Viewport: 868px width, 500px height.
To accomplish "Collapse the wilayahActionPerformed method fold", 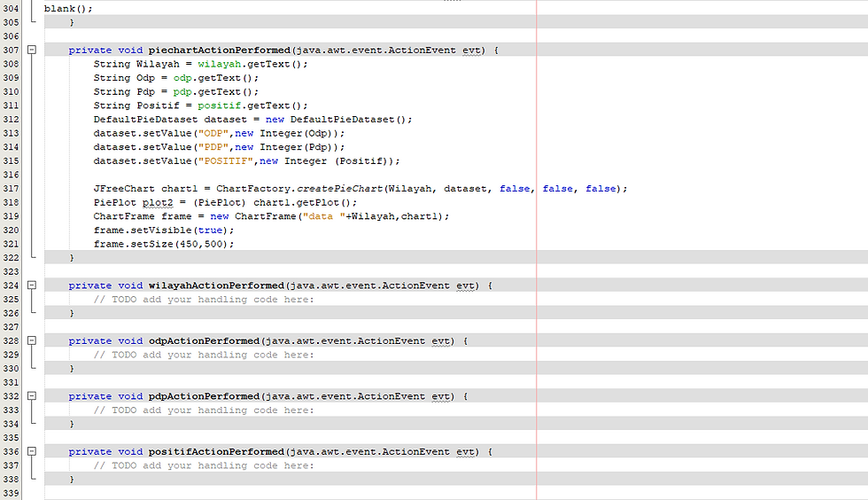I will coord(32,285).
